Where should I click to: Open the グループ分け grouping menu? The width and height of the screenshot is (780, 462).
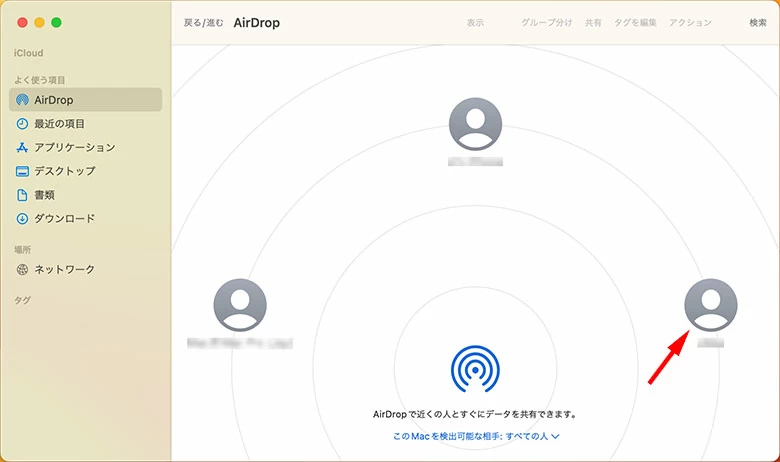(547, 23)
